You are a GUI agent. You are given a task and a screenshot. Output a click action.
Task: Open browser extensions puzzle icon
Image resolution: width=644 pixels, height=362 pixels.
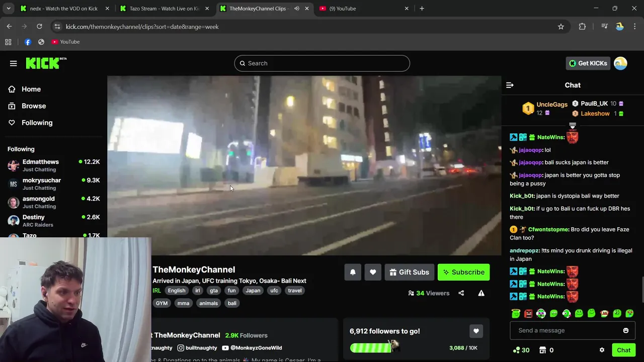[x=582, y=27]
